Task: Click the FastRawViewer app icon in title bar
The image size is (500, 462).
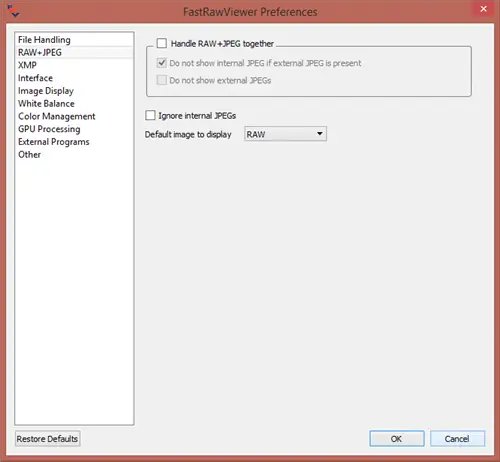Action: [x=13, y=11]
